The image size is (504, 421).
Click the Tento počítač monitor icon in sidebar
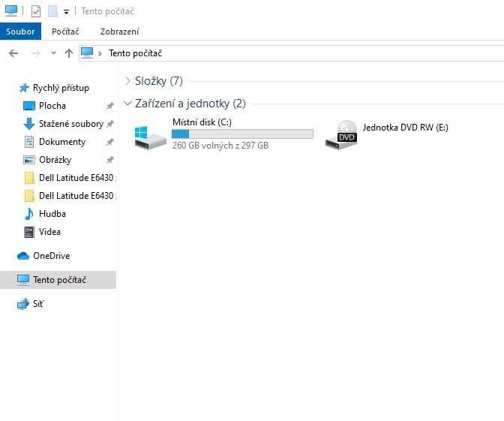pos(23,280)
